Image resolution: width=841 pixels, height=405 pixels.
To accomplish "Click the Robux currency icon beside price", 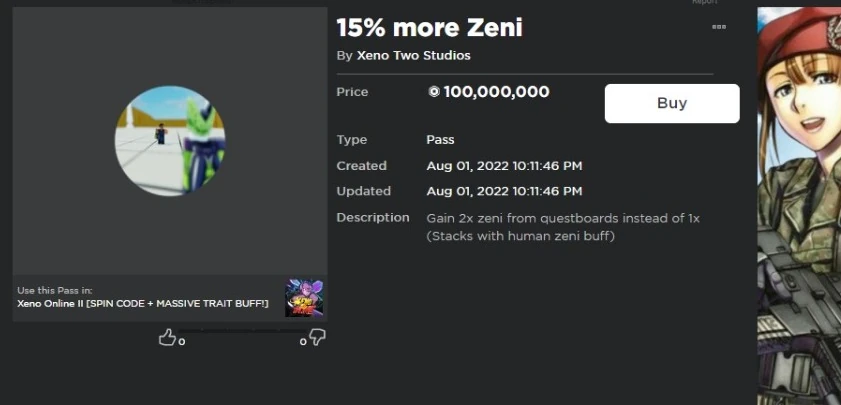I will [434, 92].
